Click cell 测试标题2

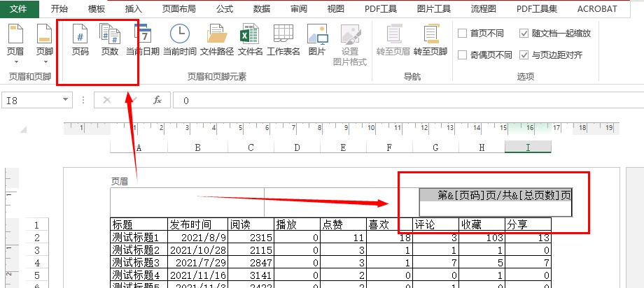[x=139, y=250]
